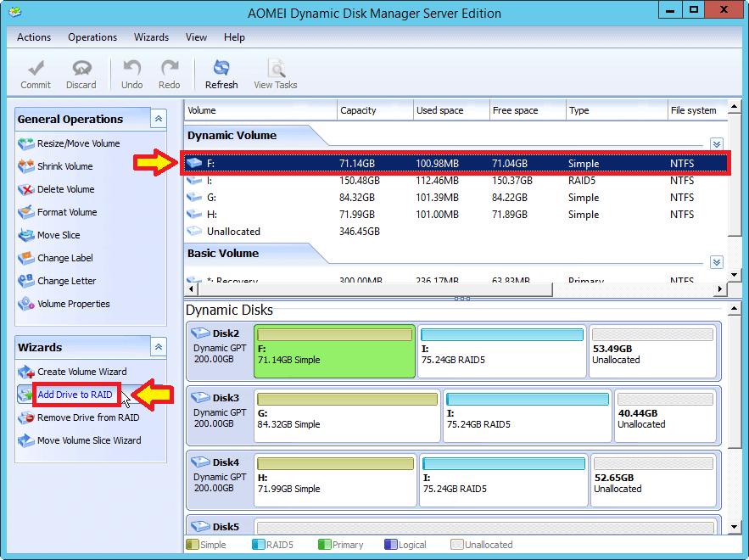749x560 pixels.
Task: Collapse the Basic Volume group
Action: click(716, 262)
